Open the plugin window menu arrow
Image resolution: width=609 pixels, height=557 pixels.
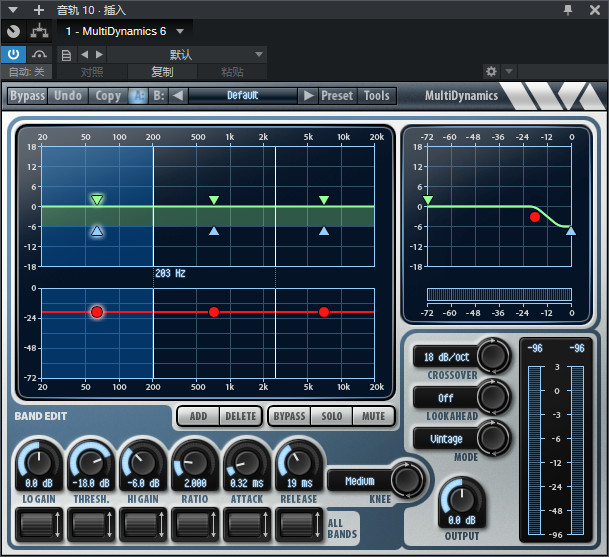click(13, 10)
